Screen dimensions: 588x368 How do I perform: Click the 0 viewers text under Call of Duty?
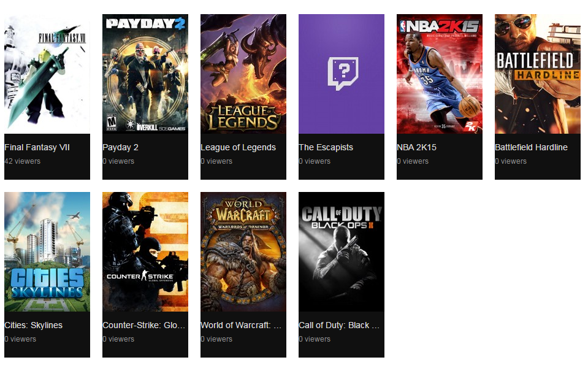point(315,339)
